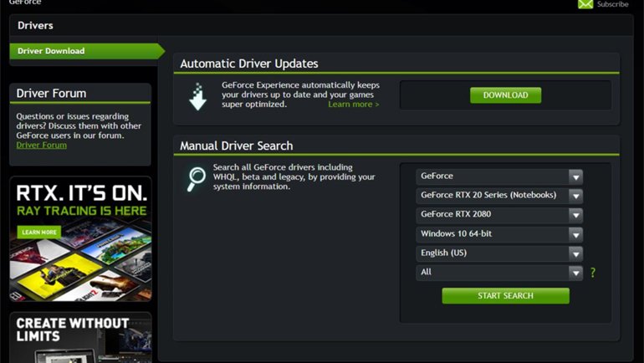This screenshot has height=363, width=644.
Task: Click the magnifying glass icon in Manual Driver Search
Action: point(197,177)
